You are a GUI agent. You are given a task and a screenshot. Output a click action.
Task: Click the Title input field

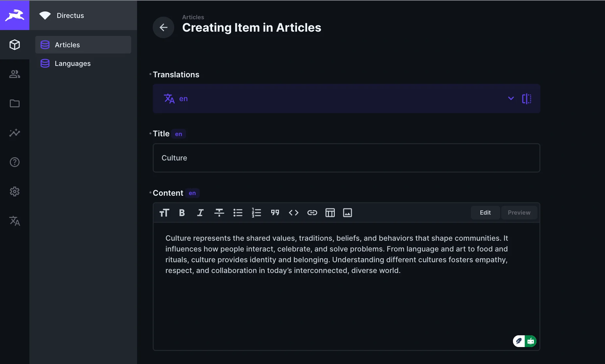(346, 158)
